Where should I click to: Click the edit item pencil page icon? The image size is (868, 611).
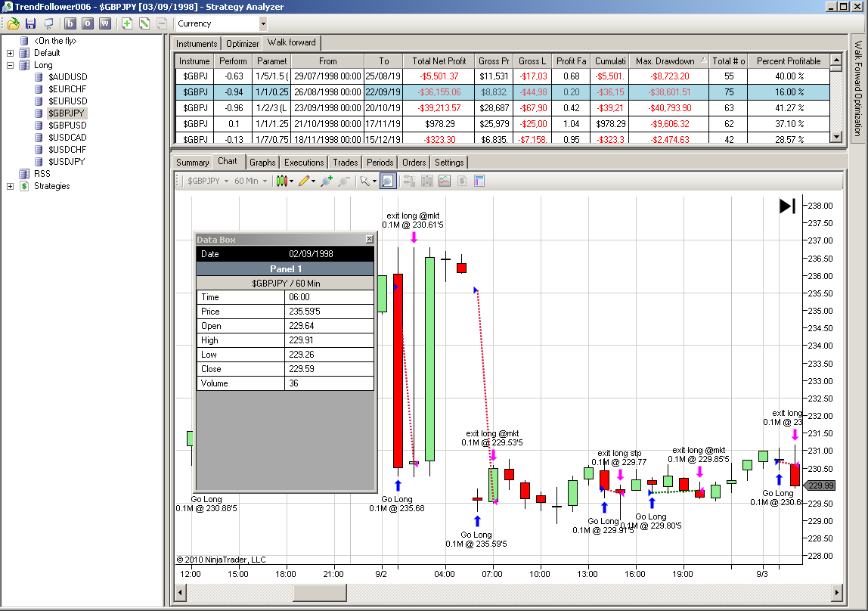pos(144,23)
